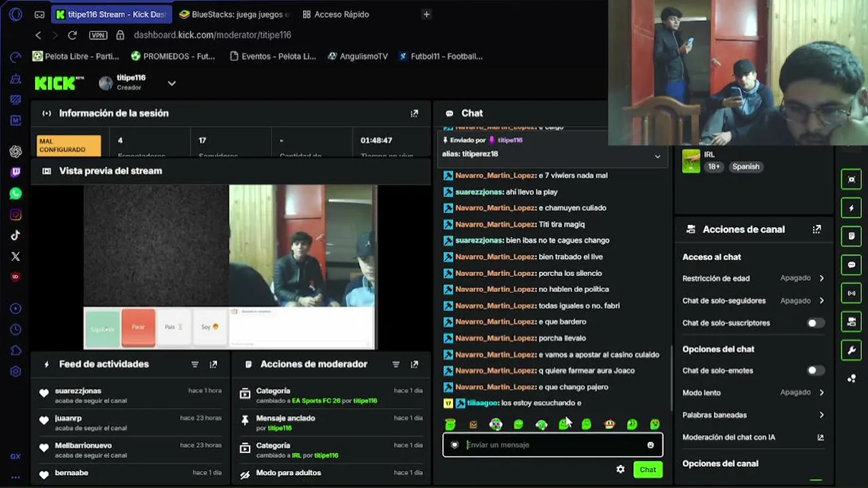This screenshot has height=488, width=868.
Task: Open chat settings gear beside Chat button
Action: (620, 469)
